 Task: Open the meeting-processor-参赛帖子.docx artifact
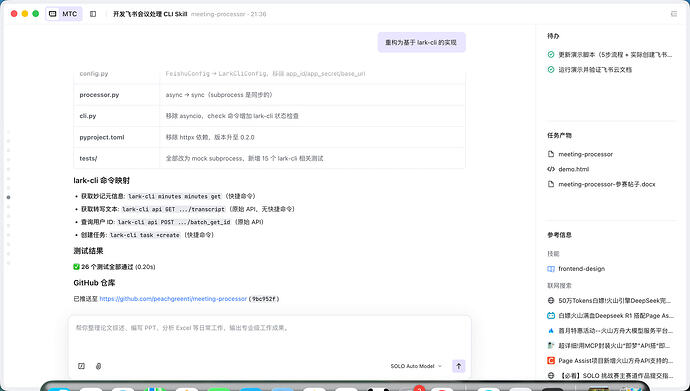tap(606, 184)
